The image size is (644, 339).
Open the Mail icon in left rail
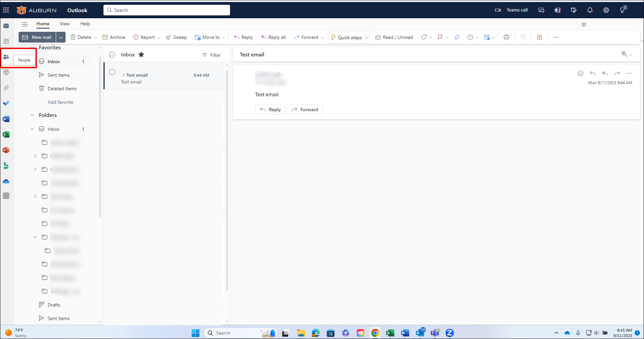[x=6, y=26]
